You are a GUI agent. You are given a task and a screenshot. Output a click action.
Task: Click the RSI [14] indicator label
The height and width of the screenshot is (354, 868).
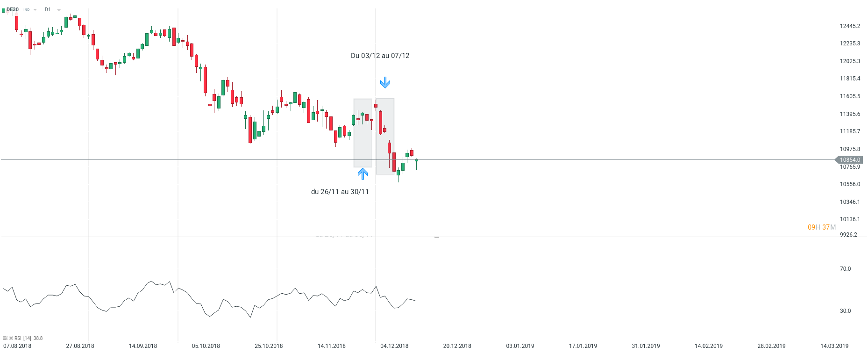23,338
